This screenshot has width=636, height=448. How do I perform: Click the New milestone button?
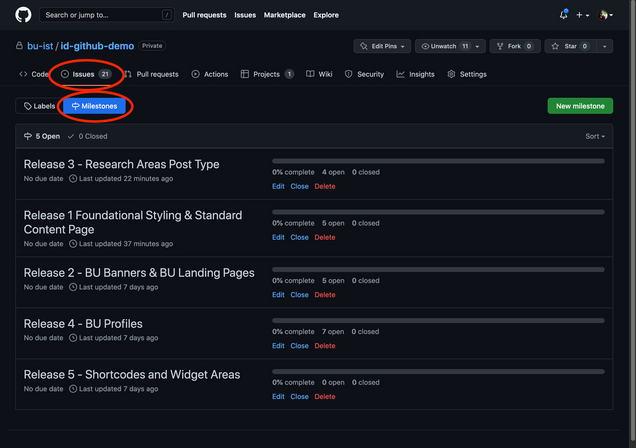(580, 106)
